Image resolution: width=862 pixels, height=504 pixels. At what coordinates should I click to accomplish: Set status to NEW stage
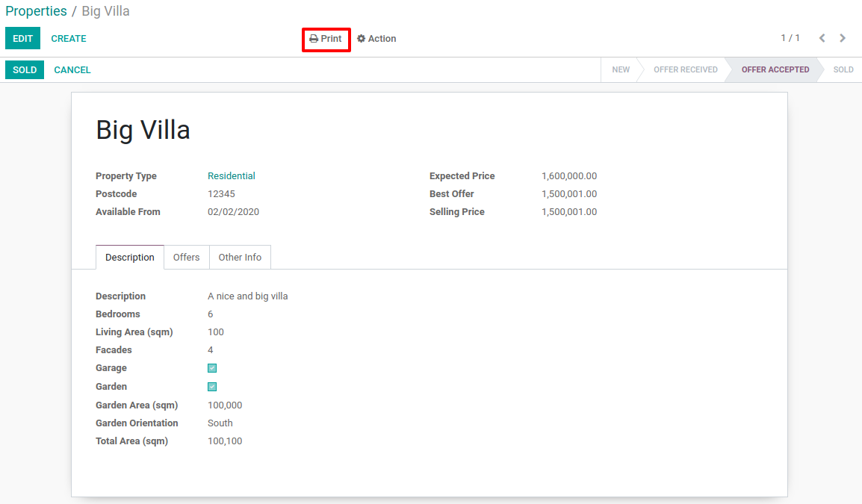click(x=621, y=70)
